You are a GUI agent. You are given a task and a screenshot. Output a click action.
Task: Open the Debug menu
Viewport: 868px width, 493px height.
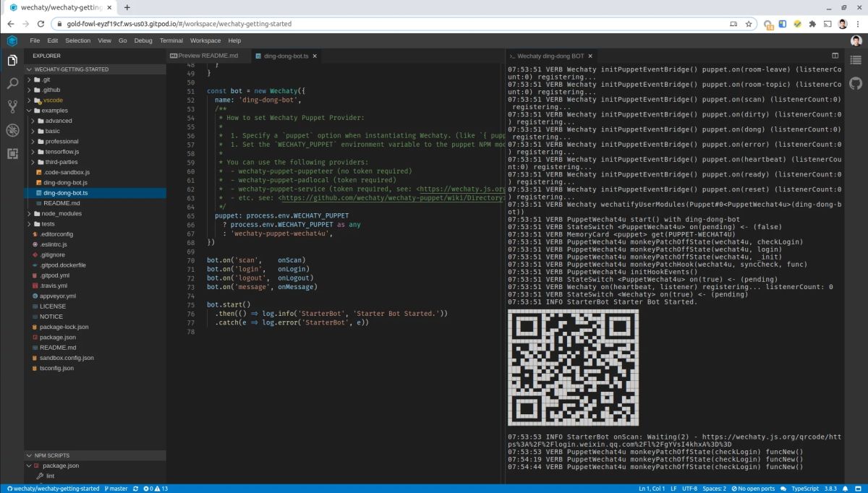click(x=142, y=40)
